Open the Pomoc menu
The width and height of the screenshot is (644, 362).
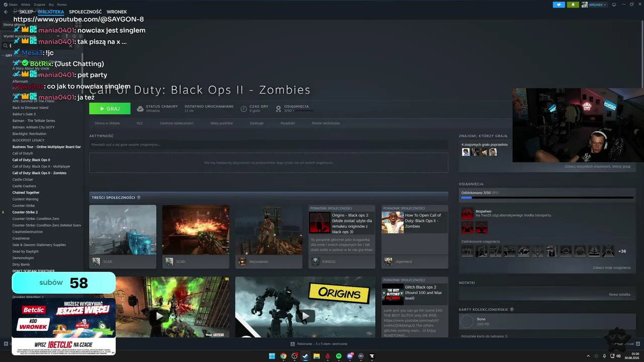(x=62, y=5)
